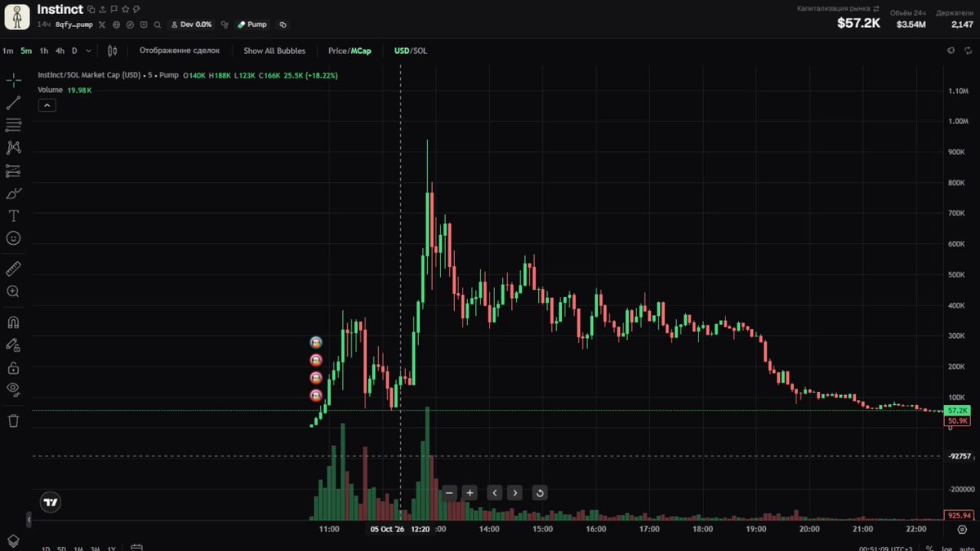
Task: Select the crosshair cursor tool
Action: [13, 80]
